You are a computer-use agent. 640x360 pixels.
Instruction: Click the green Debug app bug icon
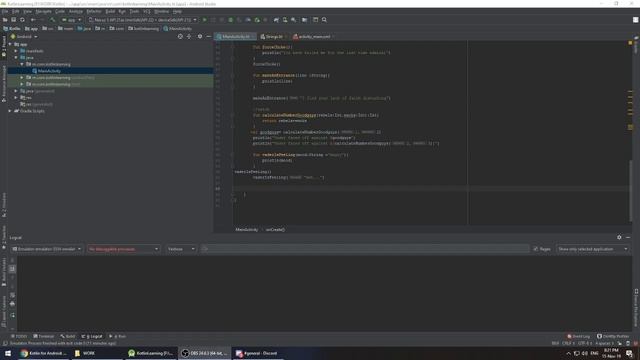[x=231, y=20]
